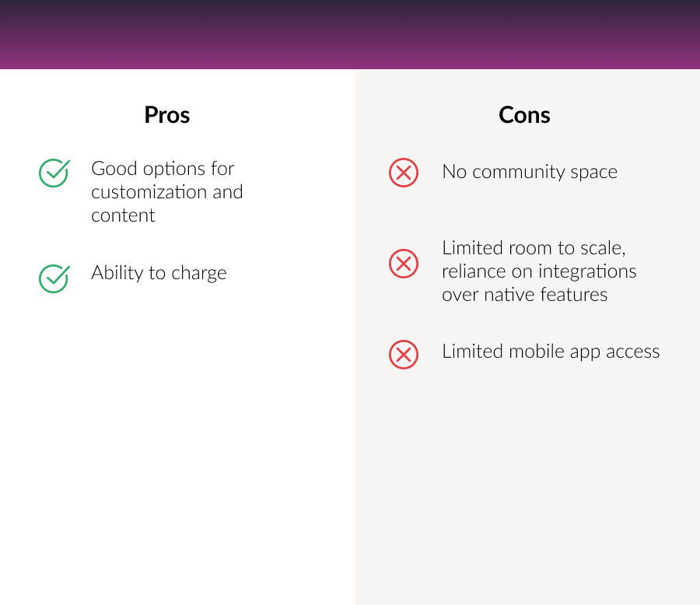
Task: Click green checkmark beside Ability to charge
Action: [x=54, y=278]
